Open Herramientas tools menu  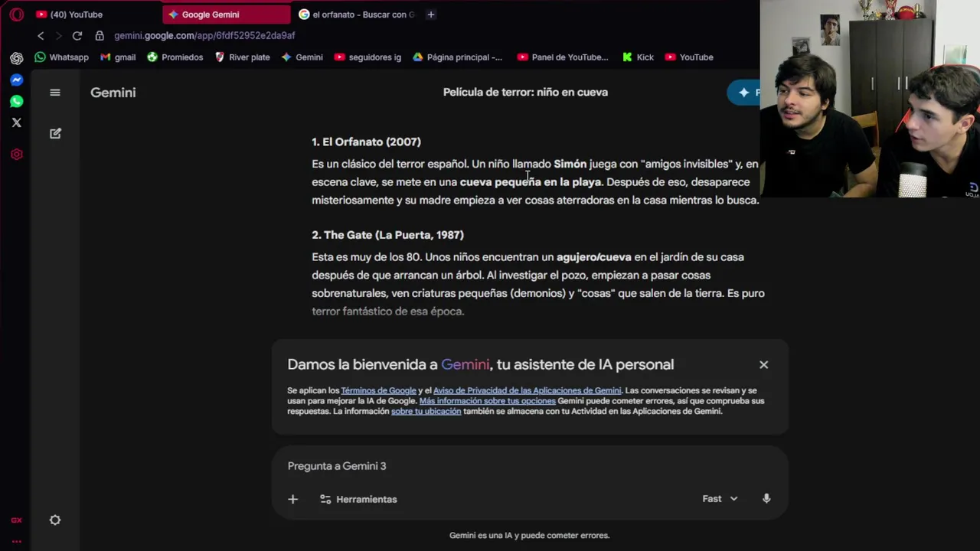[x=358, y=499]
